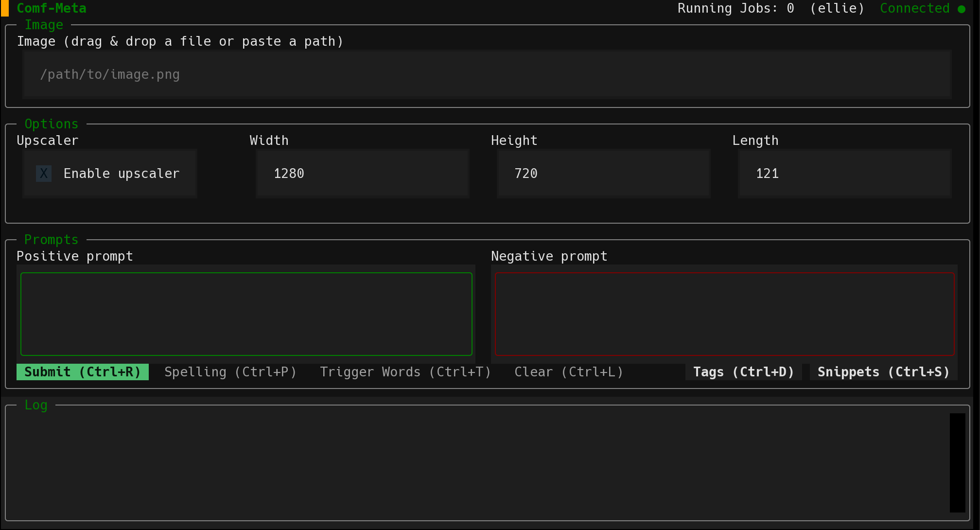Submit the job with Submit (Ctrl+R)
The width and height of the screenshot is (980, 530).
click(x=83, y=372)
